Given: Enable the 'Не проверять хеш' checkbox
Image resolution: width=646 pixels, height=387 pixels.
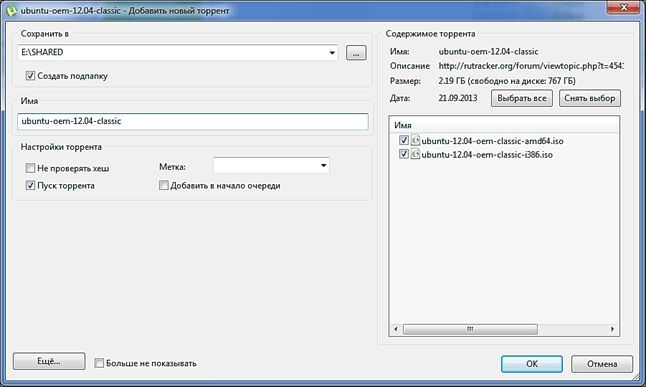Looking at the screenshot, I should tap(30, 168).
